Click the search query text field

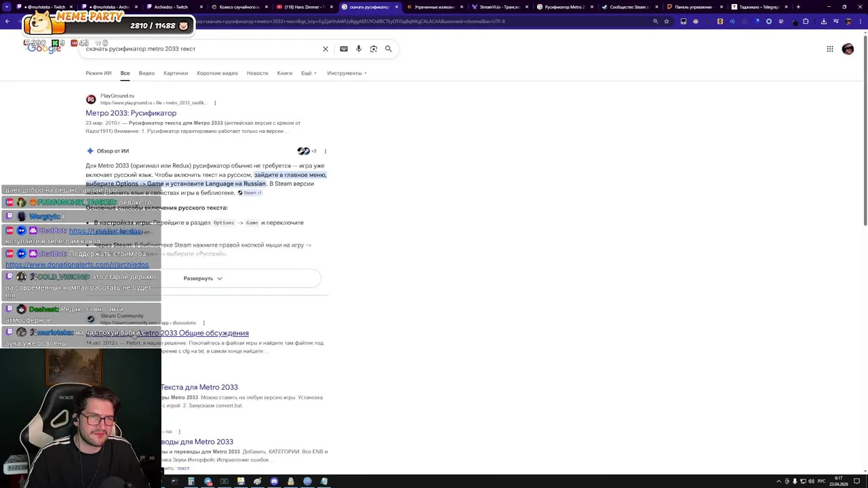[x=200, y=49]
